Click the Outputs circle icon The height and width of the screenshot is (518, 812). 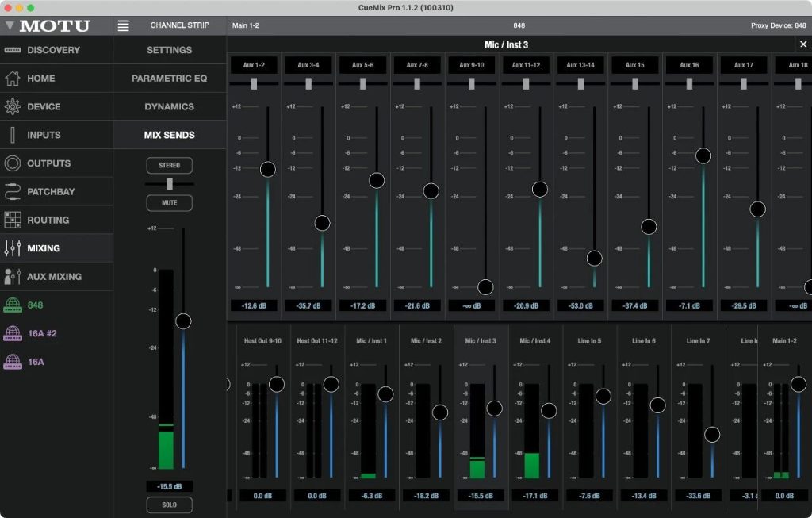point(12,163)
